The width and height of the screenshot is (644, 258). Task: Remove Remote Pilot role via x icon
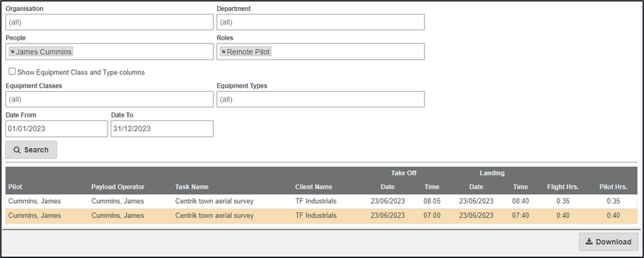click(224, 52)
